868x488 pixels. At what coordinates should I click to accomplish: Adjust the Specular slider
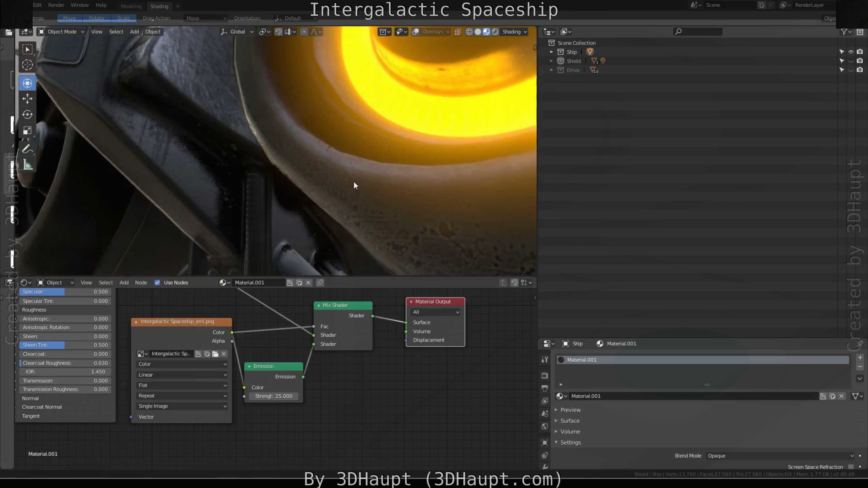coord(65,292)
